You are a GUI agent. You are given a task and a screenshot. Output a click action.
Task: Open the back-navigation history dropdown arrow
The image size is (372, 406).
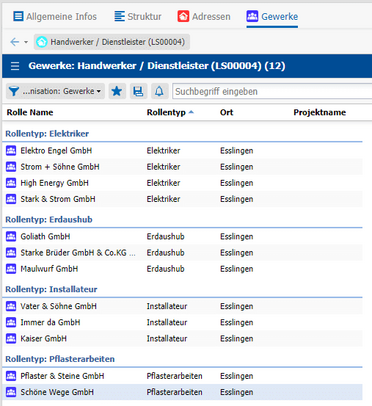coord(26,42)
